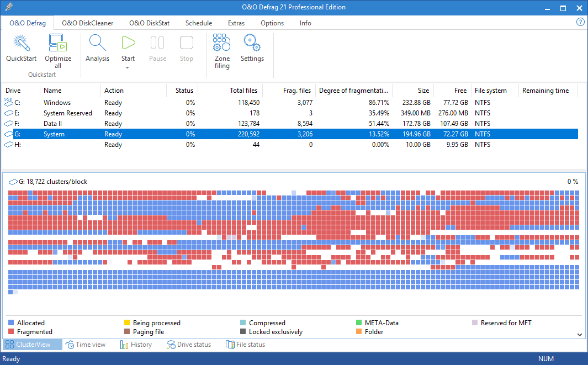Screen dimensions: 588x365
Task: Open the History view
Action: pyautogui.click(x=136, y=345)
